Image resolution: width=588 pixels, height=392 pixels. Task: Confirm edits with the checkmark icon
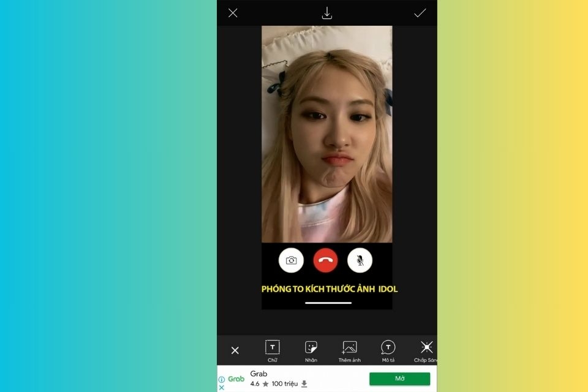coord(420,13)
